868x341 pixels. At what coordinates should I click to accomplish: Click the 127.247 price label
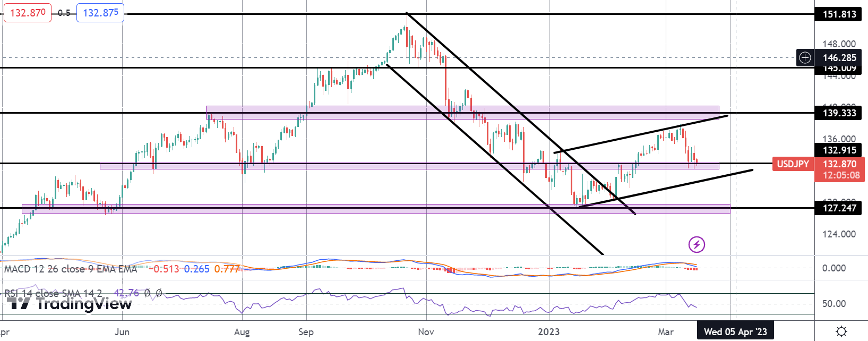click(x=839, y=208)
